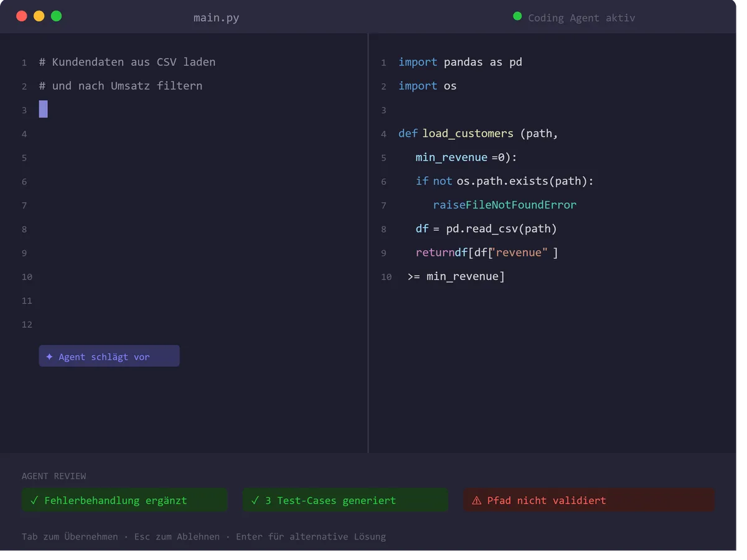This screenshot has width=747, height=560.
Task: Click the sparkle icon in Agent schlägt vor
Action: [x=50, y=357]
